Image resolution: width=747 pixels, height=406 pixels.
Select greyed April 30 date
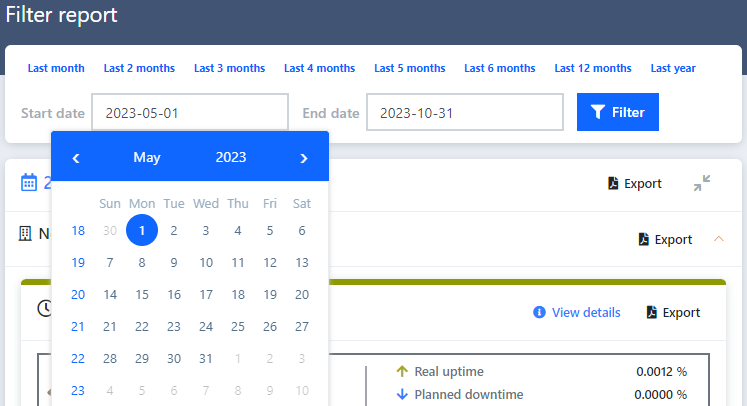[110, 231]
